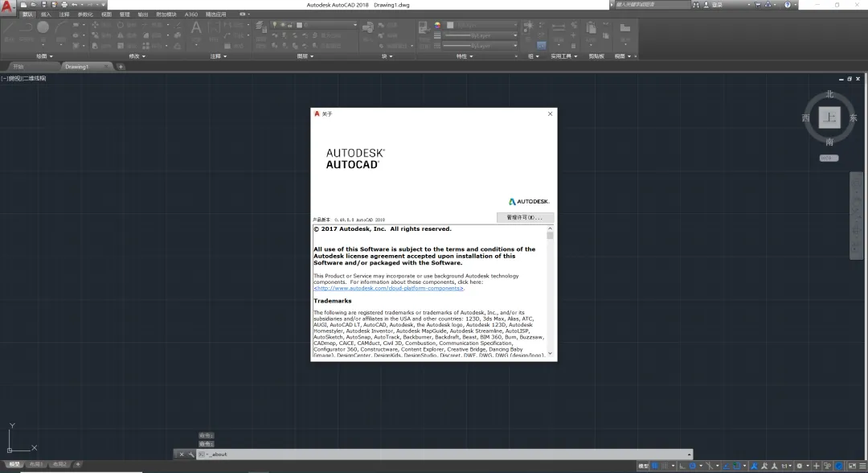Click the New file quick access icon
Viewport: 868px width, 473px height.
tap(23, 5)
